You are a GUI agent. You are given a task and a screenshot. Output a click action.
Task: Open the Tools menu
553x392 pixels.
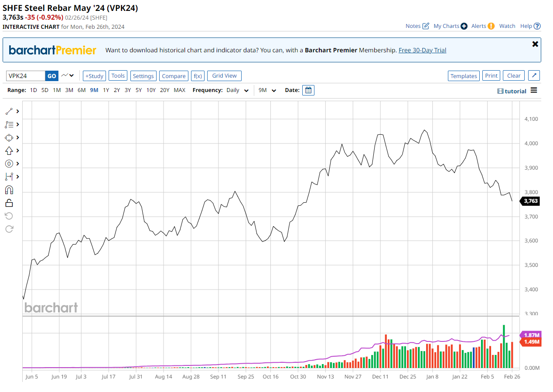click(118, 75)
